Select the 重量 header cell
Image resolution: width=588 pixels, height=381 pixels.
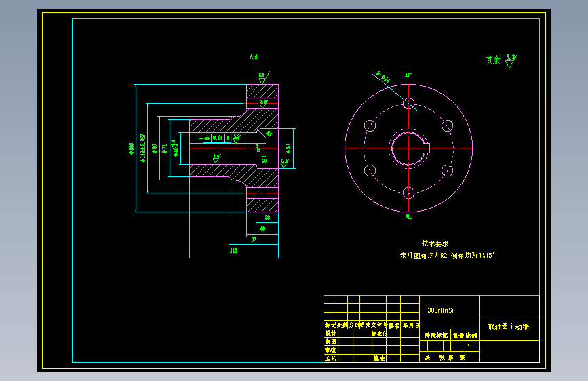click(x=458, y=336)
